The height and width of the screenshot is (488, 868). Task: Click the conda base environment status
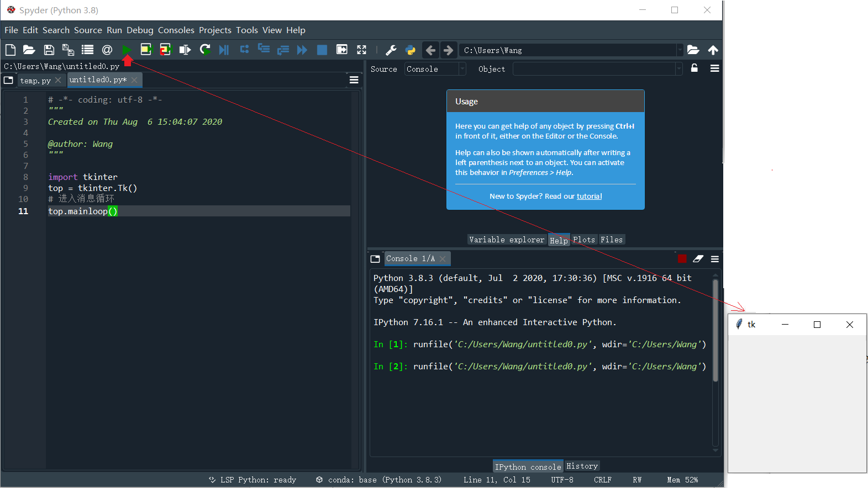[x=378, y=480]
